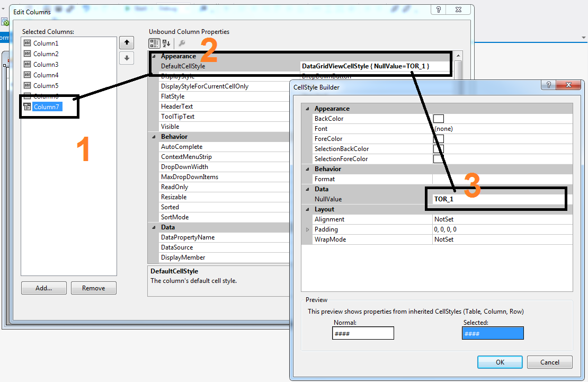Image resolution: width=588 pixels, height=382 pixels.
Task: Click the Column3 textbox column icon
Action: (x=27, y=64)
